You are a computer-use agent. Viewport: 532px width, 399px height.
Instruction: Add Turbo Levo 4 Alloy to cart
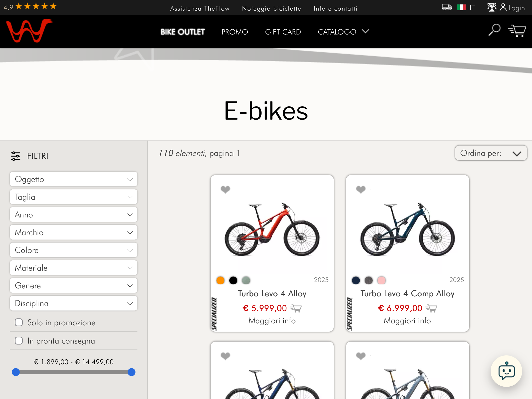pos(296,308)
